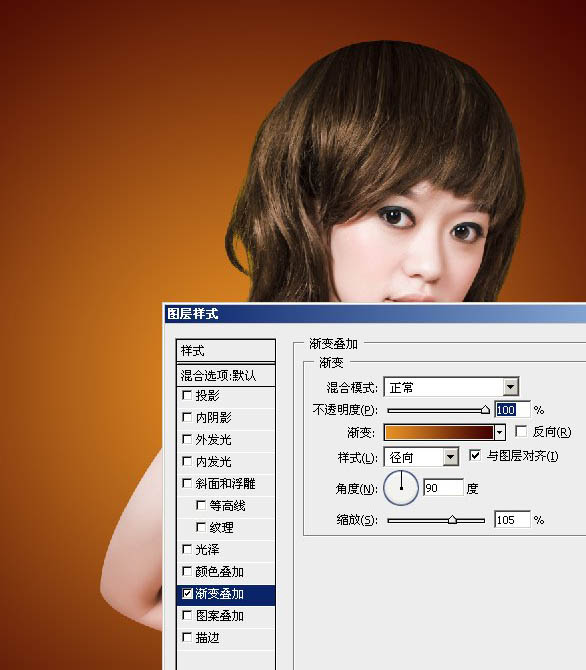Click the 缩放 scale slider handle
The width and height of the screenshot is (586, 670).
(452, 520)
